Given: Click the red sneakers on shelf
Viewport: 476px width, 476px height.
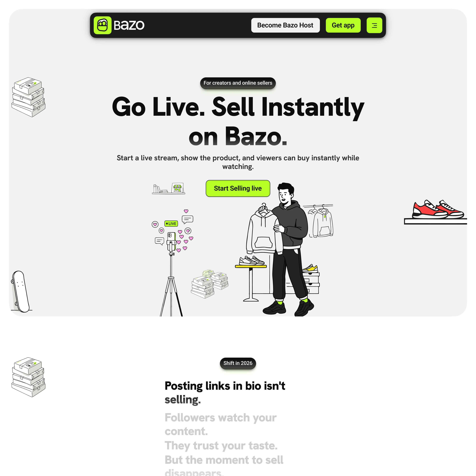Looking at the screenshot, I should pos(438,209).
